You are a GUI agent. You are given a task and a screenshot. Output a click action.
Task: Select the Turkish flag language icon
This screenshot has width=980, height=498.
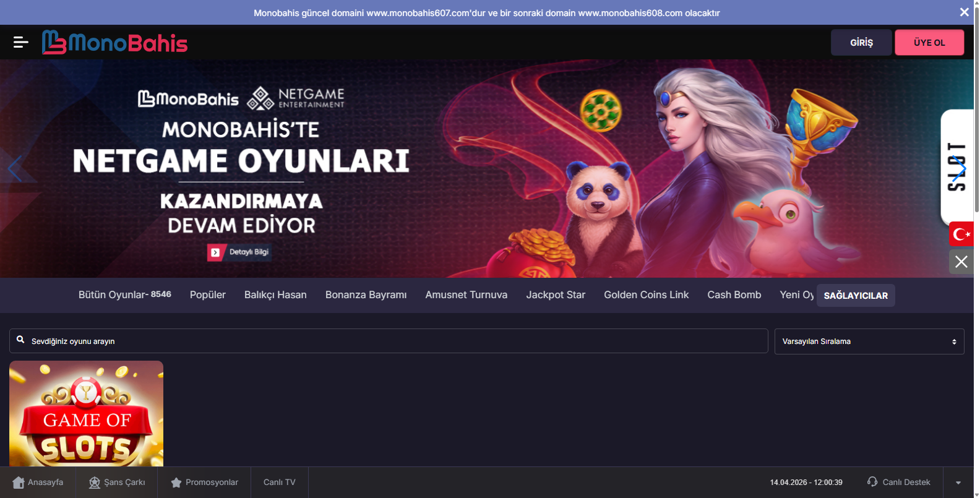click(961, 234)
